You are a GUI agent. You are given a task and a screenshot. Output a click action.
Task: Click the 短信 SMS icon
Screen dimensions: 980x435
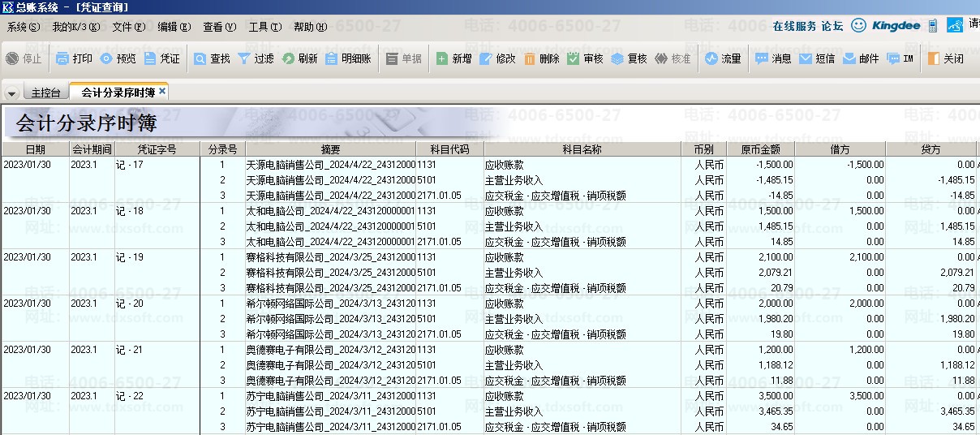tap(806, 58)
